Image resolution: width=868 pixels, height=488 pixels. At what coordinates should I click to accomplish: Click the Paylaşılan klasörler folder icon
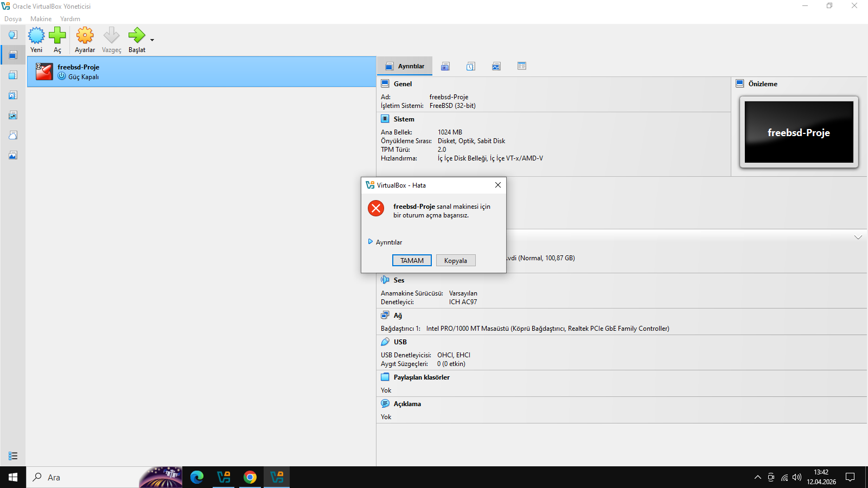click(385, 377)
